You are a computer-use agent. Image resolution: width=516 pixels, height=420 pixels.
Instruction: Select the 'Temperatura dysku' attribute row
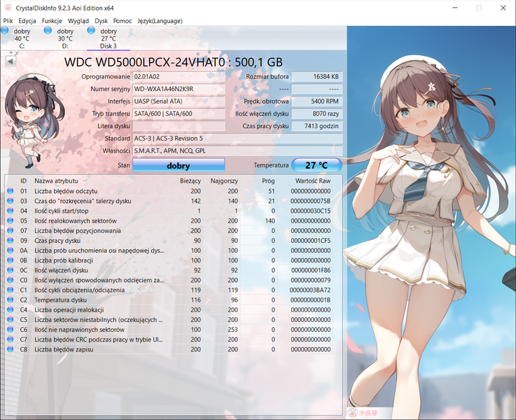point(169,300)
